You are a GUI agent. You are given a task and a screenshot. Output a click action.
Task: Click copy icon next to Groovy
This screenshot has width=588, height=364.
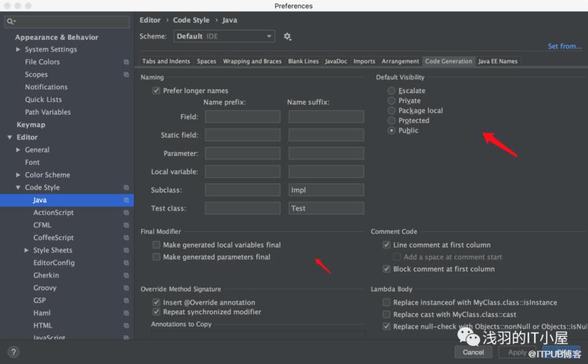(x=126, y=288)
